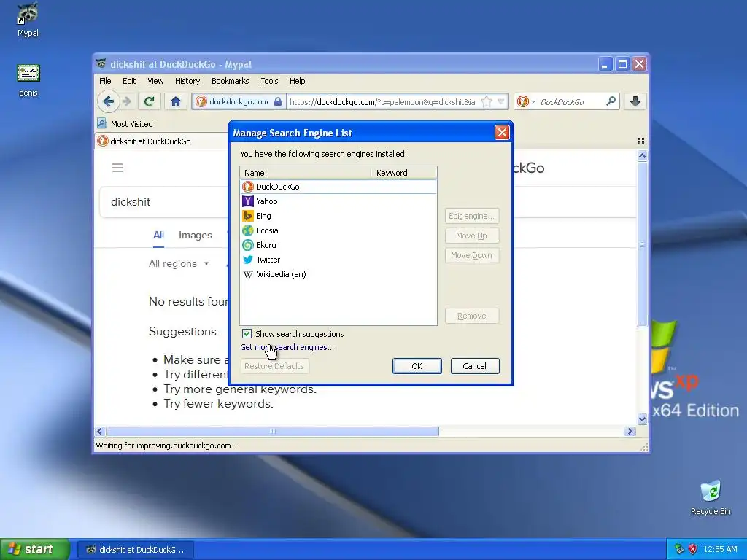Image resolution: width=747 pixels, height=560 pixels.
Task: Close the Manage Search Engine List dialog
Action: tap(502, 133)
